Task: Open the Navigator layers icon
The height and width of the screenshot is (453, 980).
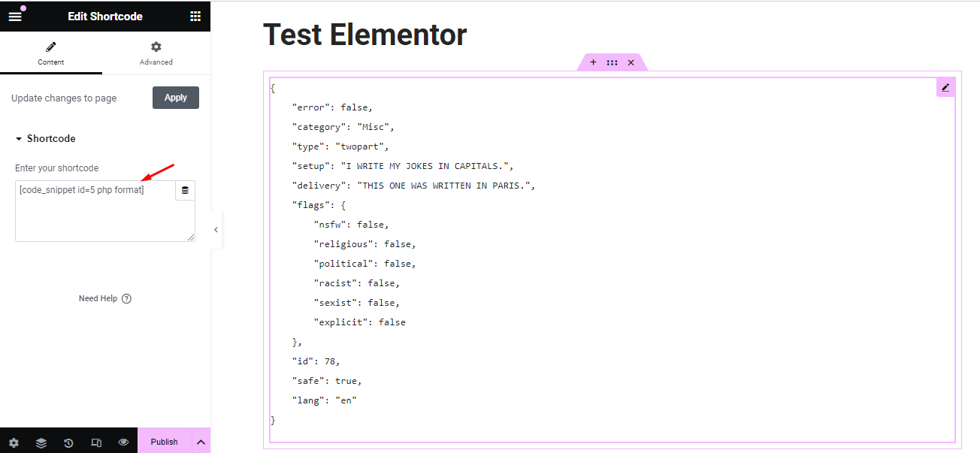Action: pyautogui.click(x=41, y=442)
